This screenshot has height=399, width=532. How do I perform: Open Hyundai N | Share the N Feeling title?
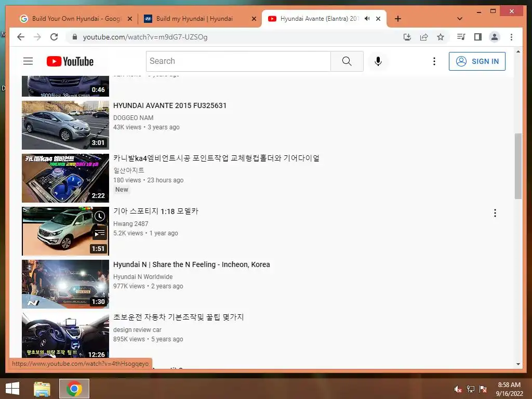(x=191, y=264)
